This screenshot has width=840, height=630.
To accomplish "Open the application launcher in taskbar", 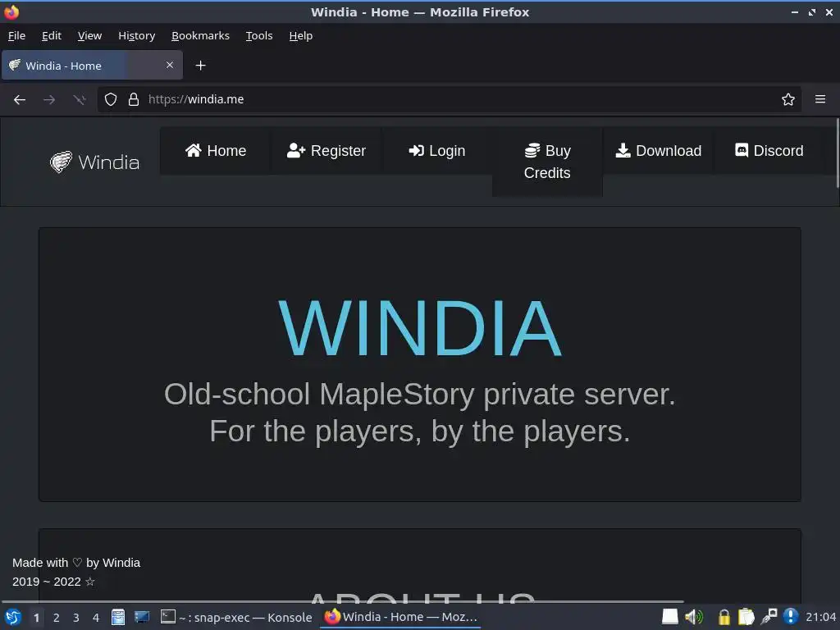I will point(13,617).
